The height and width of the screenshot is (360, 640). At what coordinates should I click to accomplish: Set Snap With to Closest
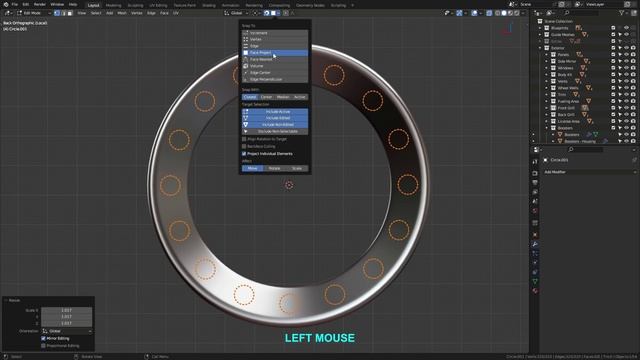click(250, 97)
